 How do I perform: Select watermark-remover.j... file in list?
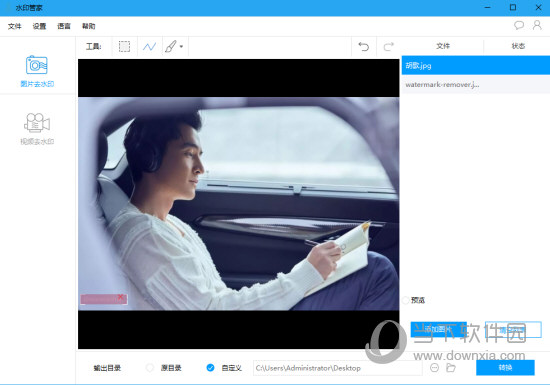point(476,85)
